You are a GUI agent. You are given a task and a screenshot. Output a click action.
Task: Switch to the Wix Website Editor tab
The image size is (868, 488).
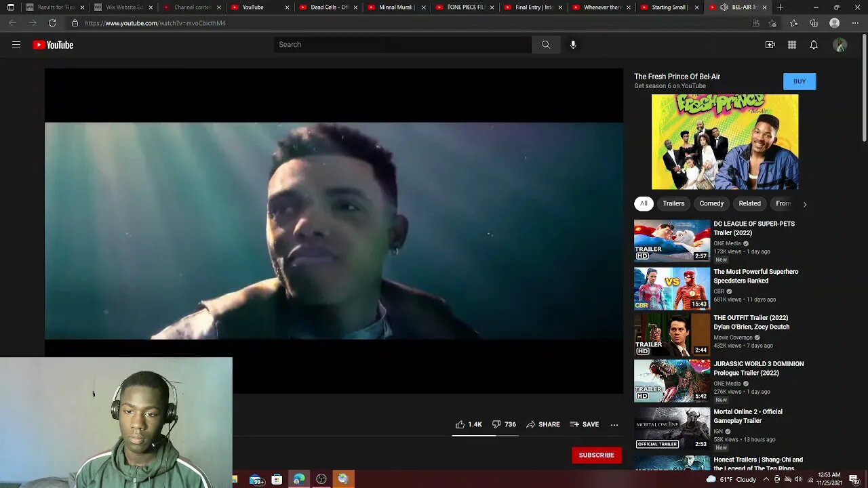pyautogui.click(x=123, y=7)
